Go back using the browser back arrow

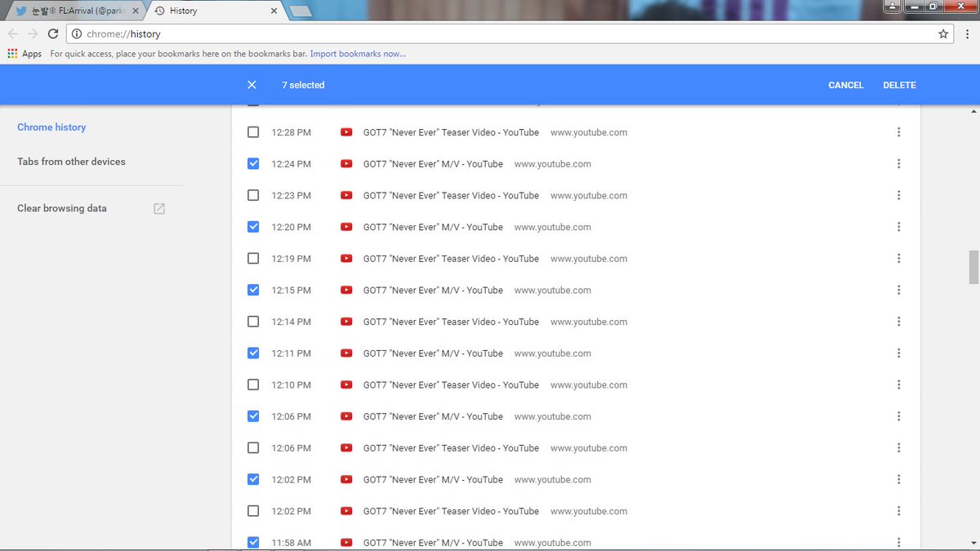click(x=13, y=34)
